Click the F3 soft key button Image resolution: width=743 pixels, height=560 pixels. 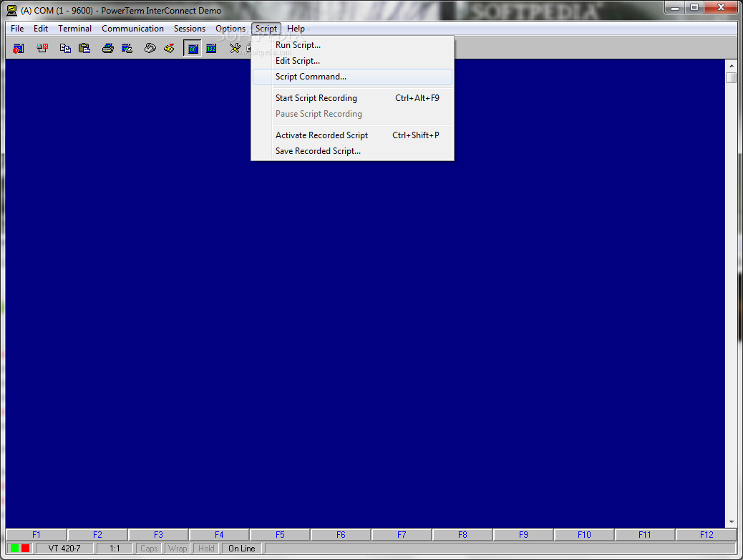[158, 534]
